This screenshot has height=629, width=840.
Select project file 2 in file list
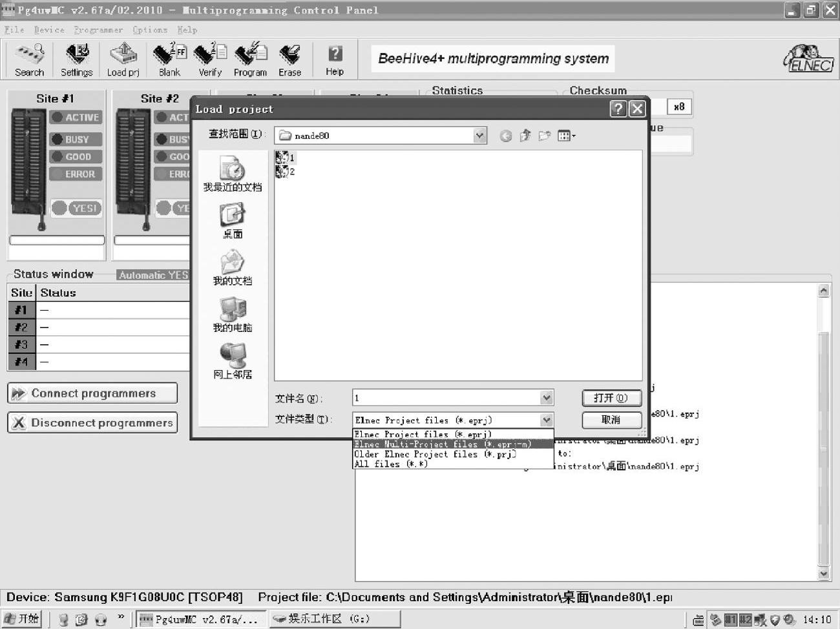(285, 171)
